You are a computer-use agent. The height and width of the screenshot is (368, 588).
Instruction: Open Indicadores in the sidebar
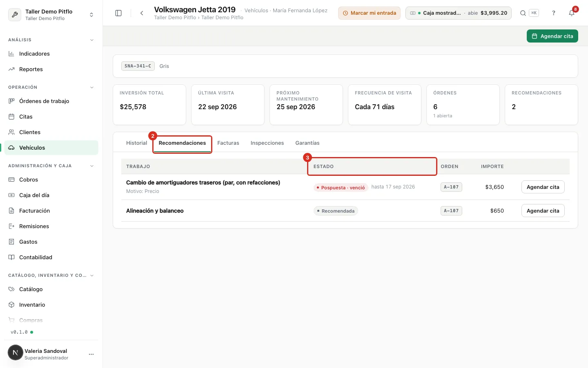pos(51,54)
